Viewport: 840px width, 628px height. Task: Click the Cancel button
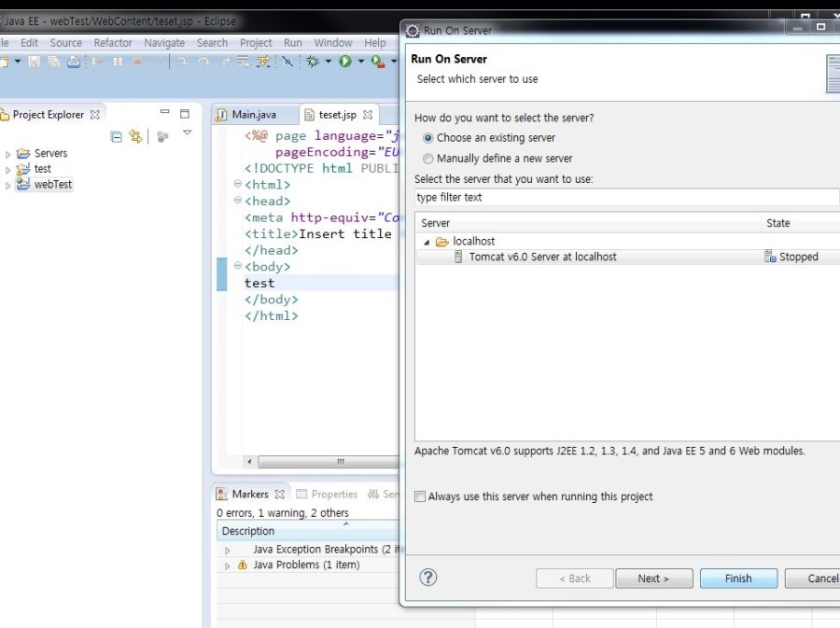tap(813, 579)
